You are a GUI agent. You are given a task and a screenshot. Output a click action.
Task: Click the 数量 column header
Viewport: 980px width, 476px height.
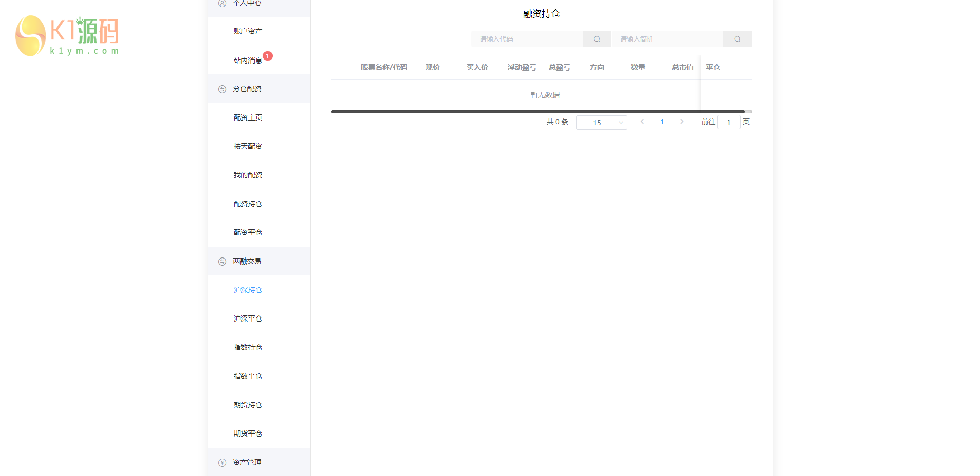(638, 67)
